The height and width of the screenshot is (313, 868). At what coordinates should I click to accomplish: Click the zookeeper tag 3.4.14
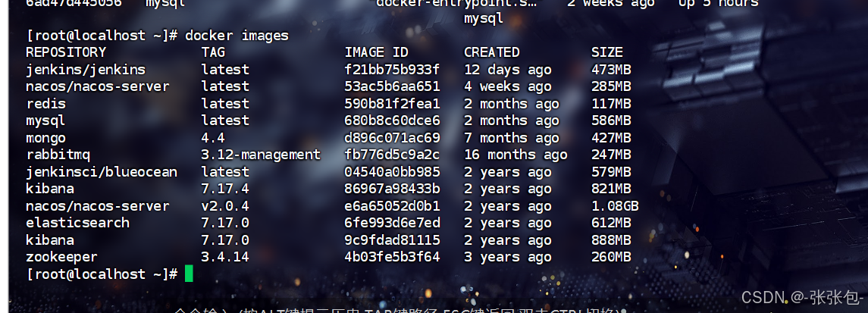point(225,257)
